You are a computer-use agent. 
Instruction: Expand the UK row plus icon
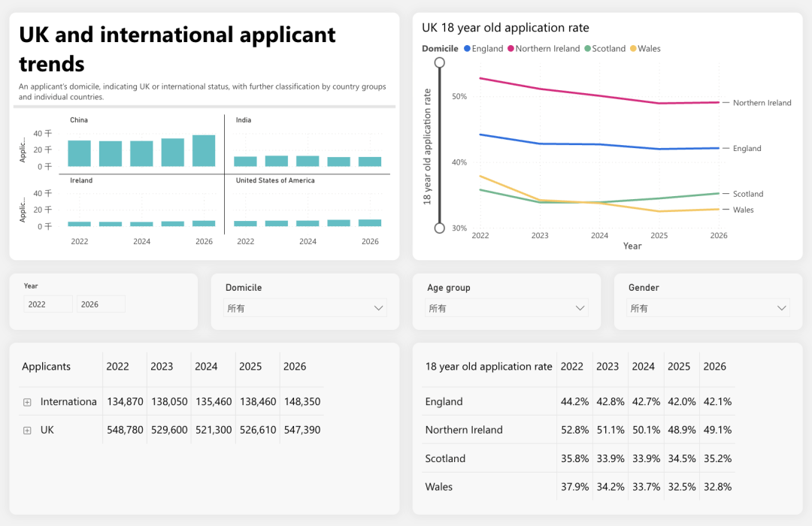27,431
